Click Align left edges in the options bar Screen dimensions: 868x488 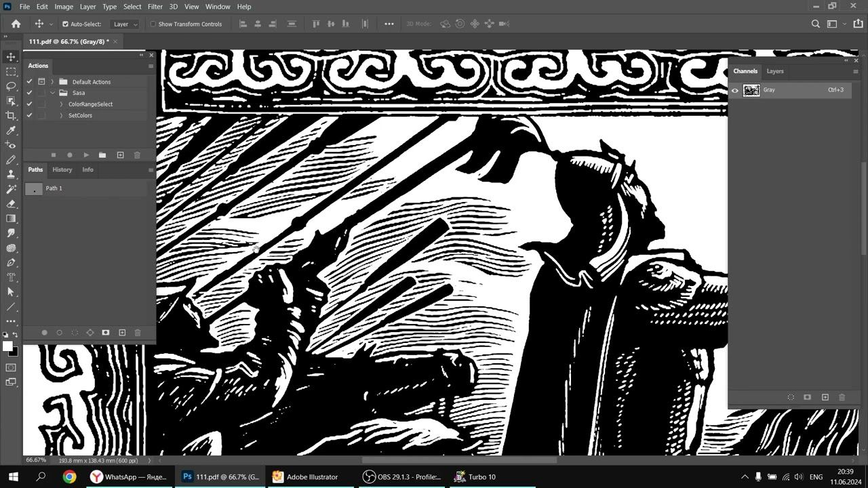[x=243, y=24]
